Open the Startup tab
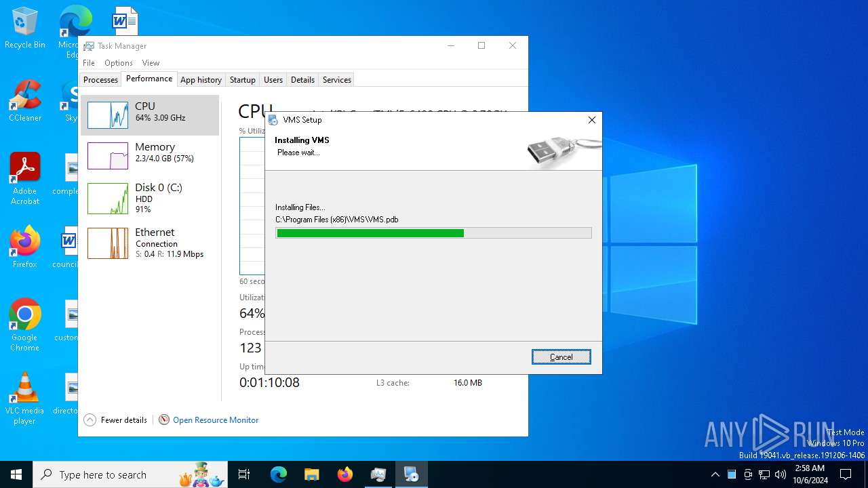 [x=242, y=80]
